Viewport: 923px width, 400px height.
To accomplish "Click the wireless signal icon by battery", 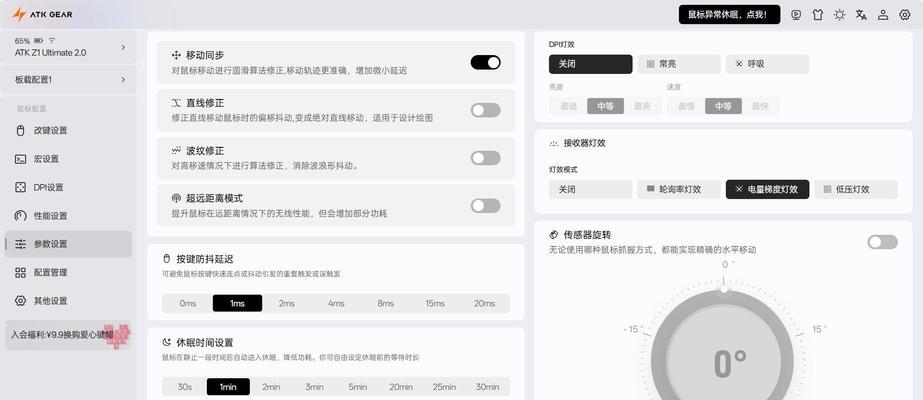I will coord(52,41).
